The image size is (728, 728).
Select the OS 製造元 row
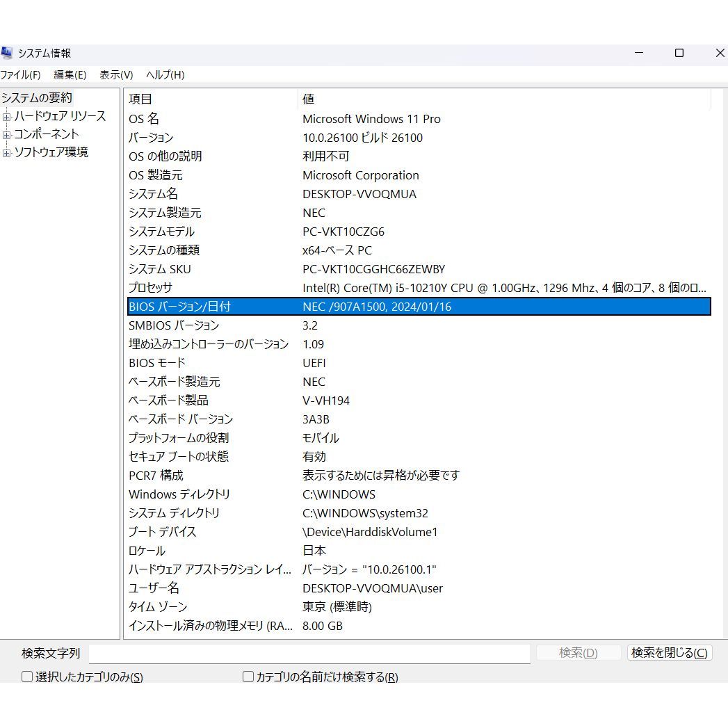point(419,175)
